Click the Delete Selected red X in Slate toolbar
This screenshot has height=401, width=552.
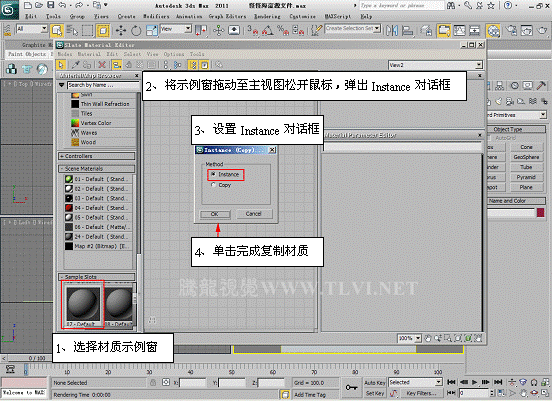tap(102, 65)
